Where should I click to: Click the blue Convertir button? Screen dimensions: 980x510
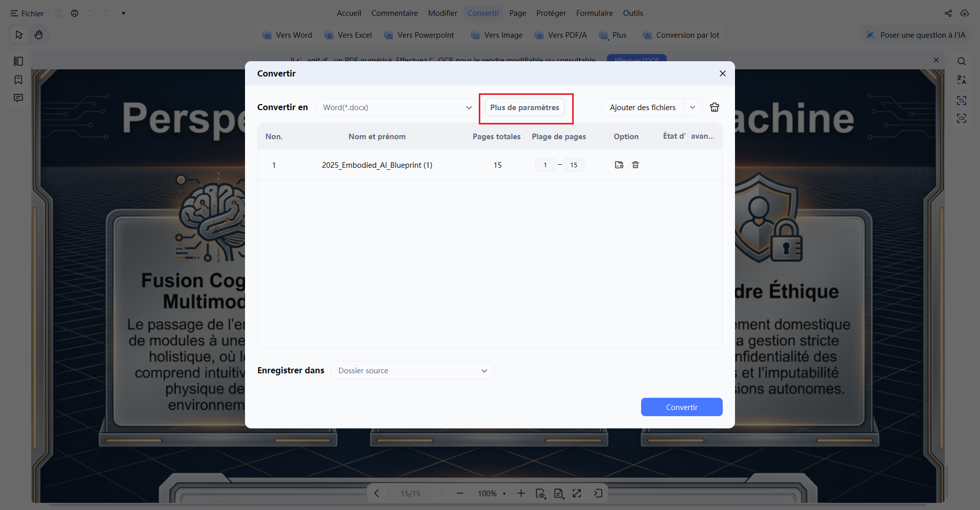(x=681, y=407)
